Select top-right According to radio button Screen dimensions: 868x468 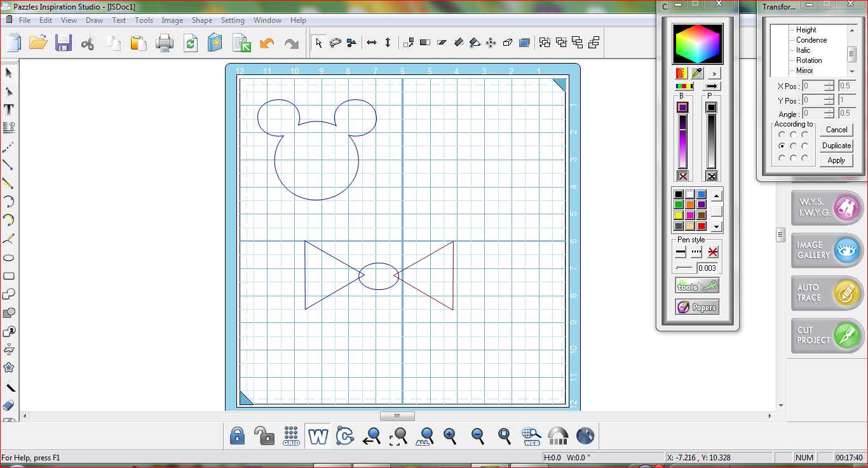point(804,134)
